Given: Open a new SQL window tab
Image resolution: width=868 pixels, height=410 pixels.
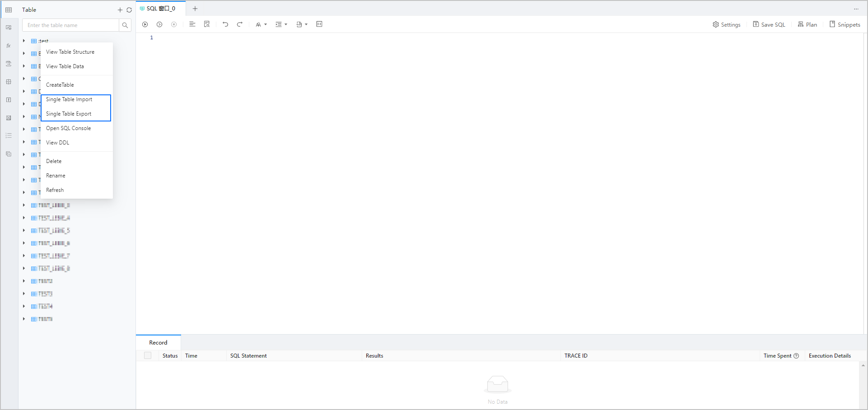Looking at the screenshot, I should [195, 9].
